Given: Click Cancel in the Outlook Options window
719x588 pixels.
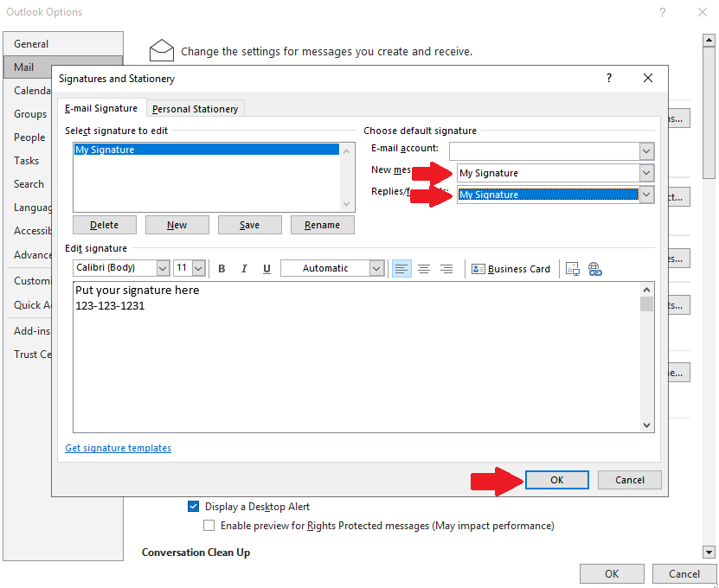Looking at the screenshot, I should click(684, 574).
